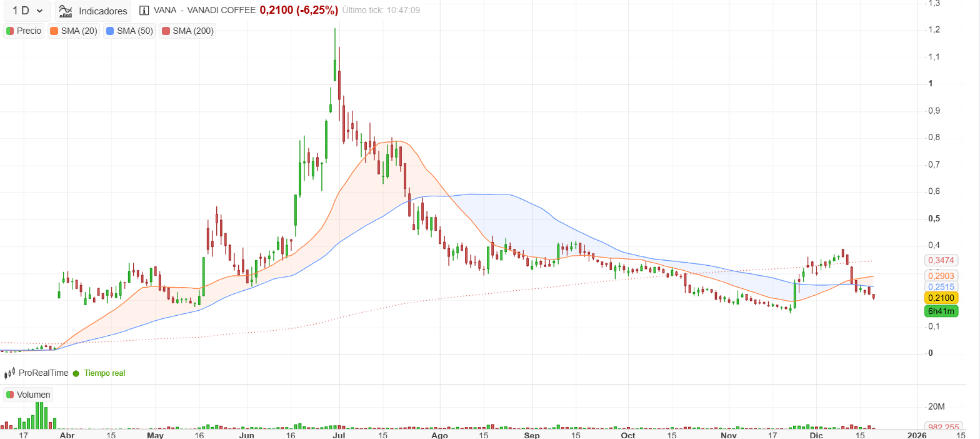Image resolution: width=980 pixels, height=439 pixels.
Task: Click the chevron arrow beside 1 D
Action: [x=39, y=11]
